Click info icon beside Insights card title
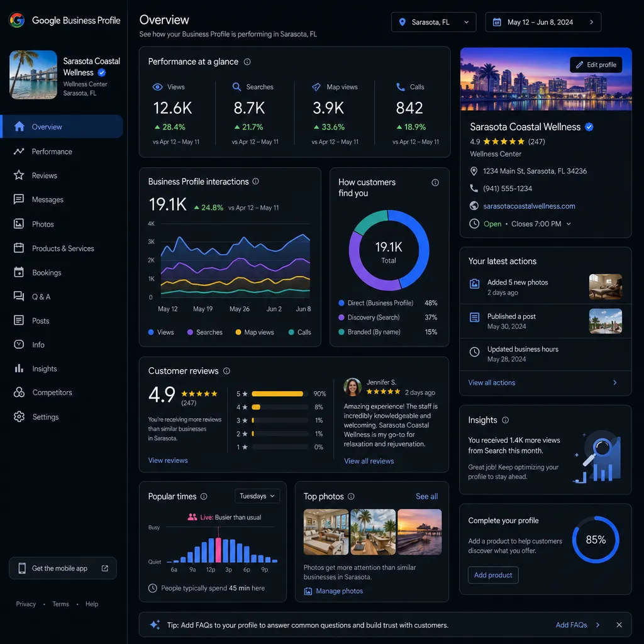 [506, 419]
